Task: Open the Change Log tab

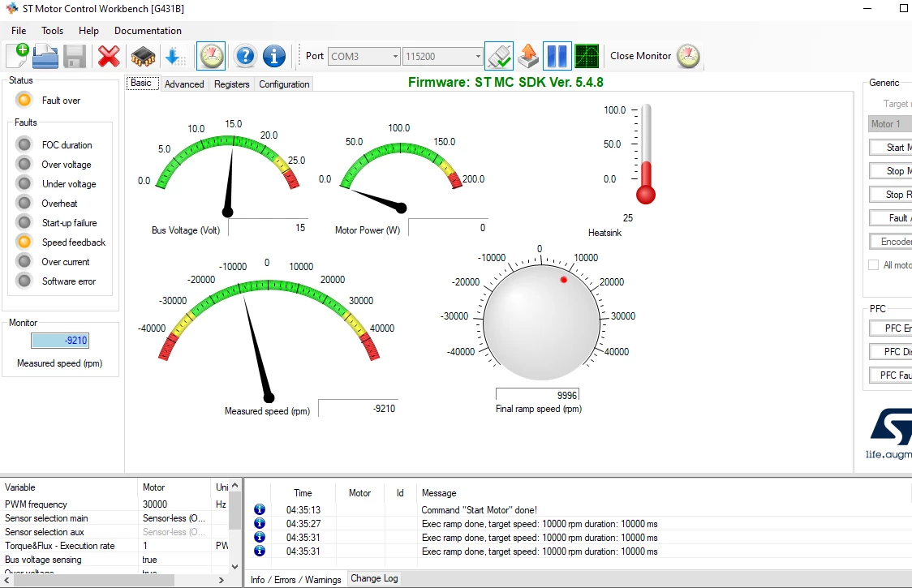Action: pyautogui.click(x=375, y=578)
